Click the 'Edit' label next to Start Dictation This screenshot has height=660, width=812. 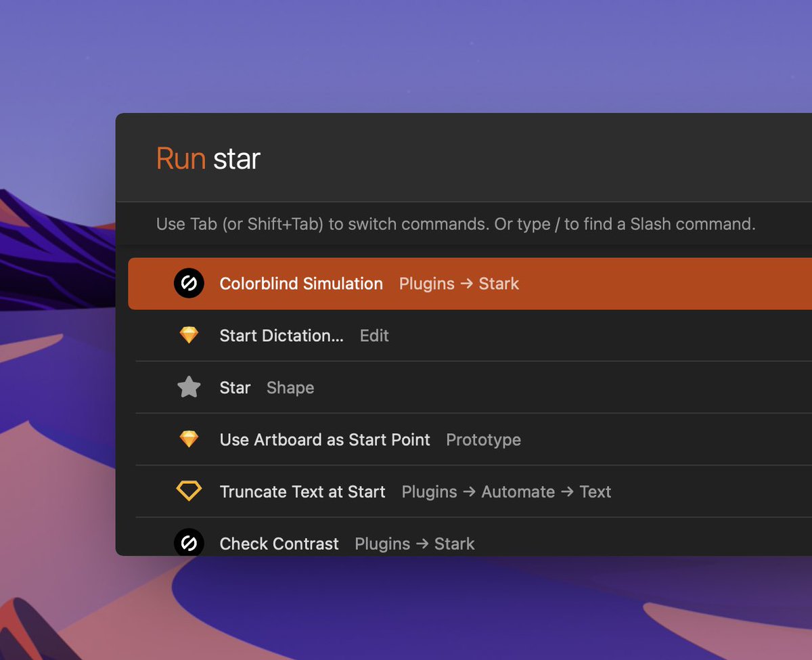click(374, 336)
